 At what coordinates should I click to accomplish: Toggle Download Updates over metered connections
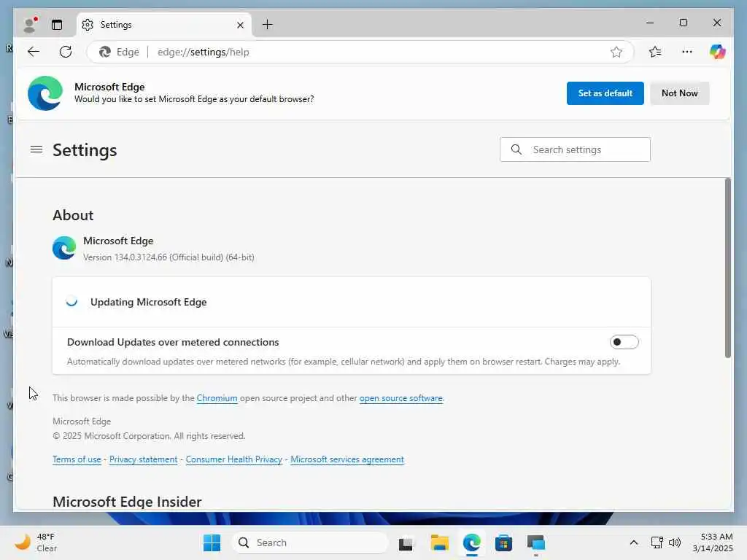tap(624, 342)
